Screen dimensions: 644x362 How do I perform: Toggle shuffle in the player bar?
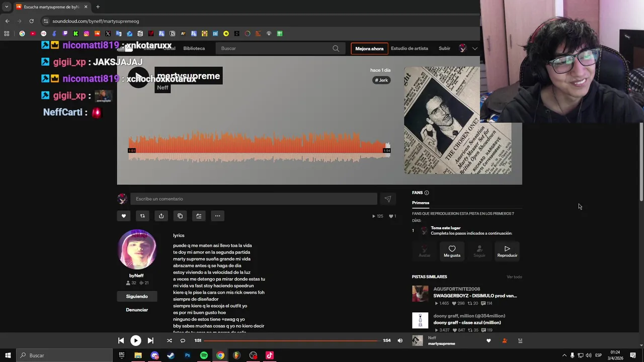pyautogui.click(x=169, y=341)
